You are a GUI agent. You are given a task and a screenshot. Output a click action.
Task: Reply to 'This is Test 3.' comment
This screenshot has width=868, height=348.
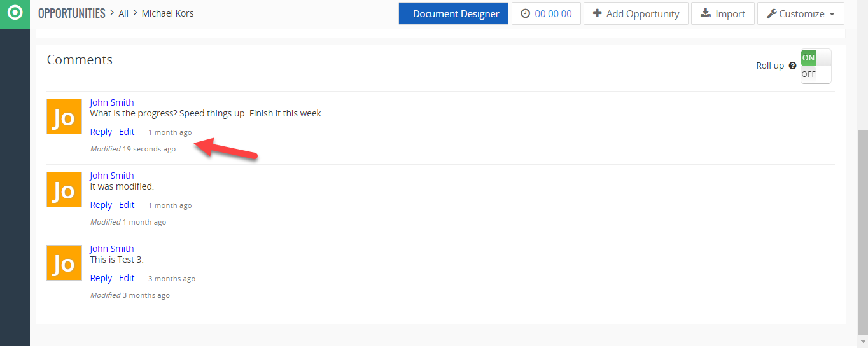pyautogui.click(x=101, y=278)
